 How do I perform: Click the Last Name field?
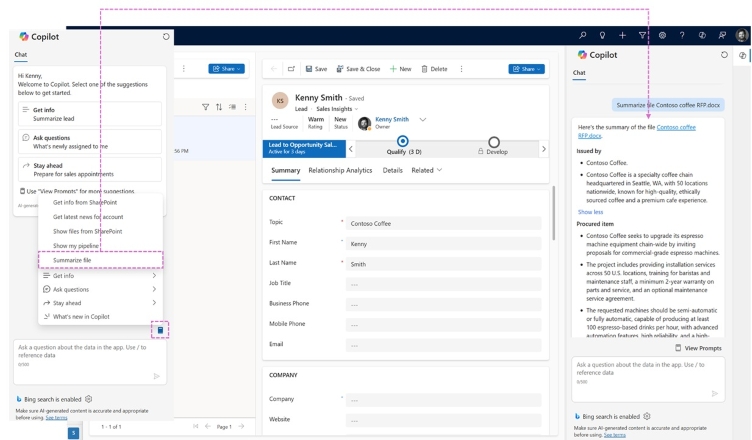point(443,264)
